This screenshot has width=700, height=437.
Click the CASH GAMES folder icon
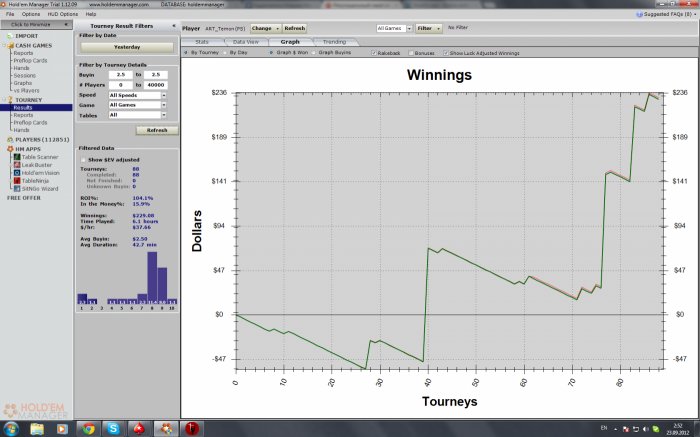[10, 46]
